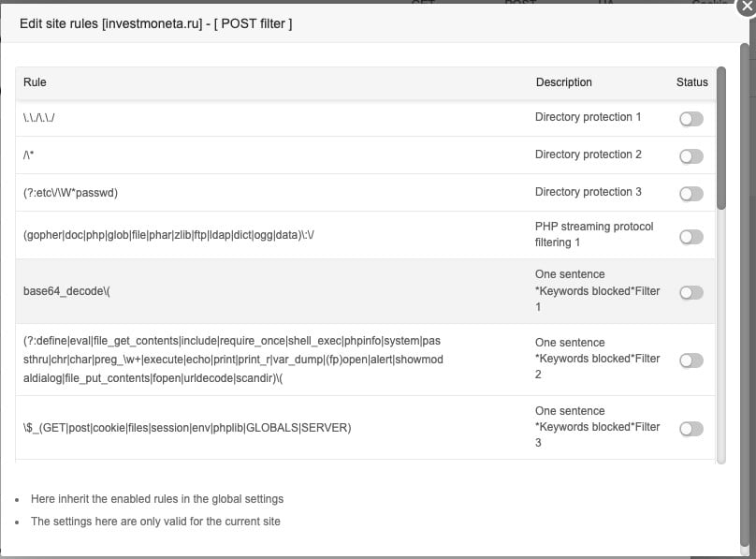Enable the Directory protection 1 rule
Viewport: 756px width, 559px height.
coord(691,119)
